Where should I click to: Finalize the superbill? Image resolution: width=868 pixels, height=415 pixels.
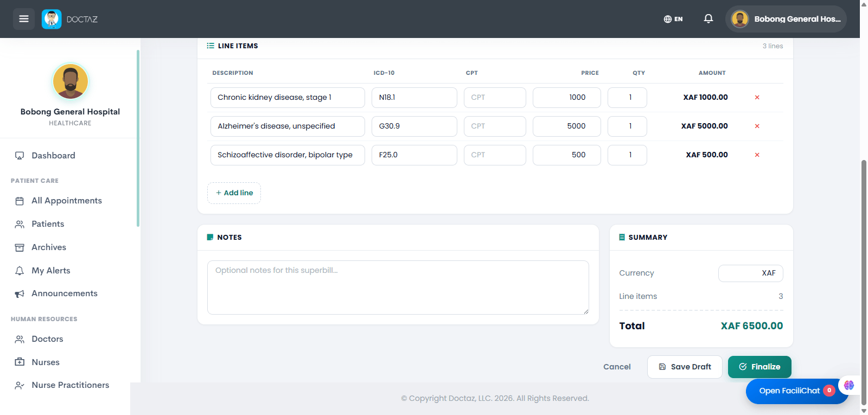pos(759,367)
